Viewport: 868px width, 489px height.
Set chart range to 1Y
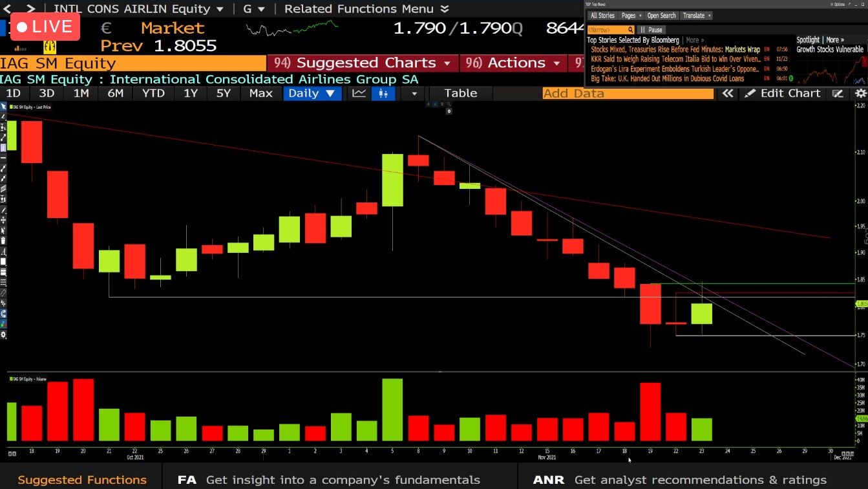pos(191,93)
